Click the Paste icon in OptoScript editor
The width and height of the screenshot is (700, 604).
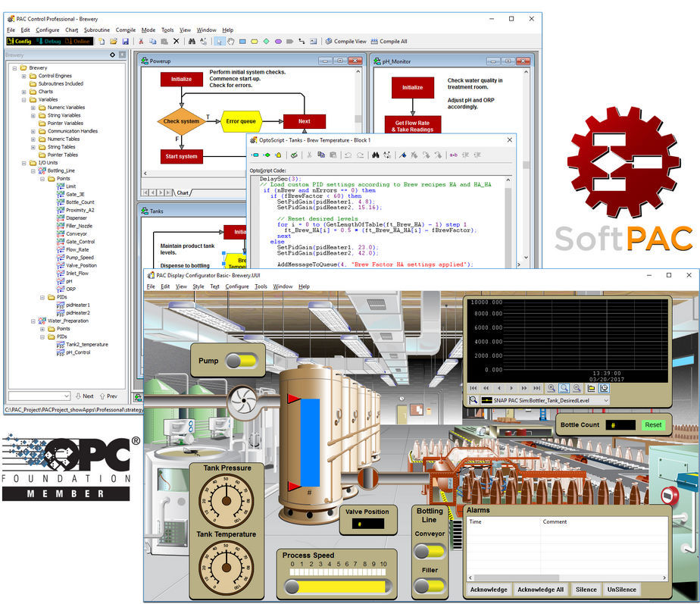click(x=332, y=155)
